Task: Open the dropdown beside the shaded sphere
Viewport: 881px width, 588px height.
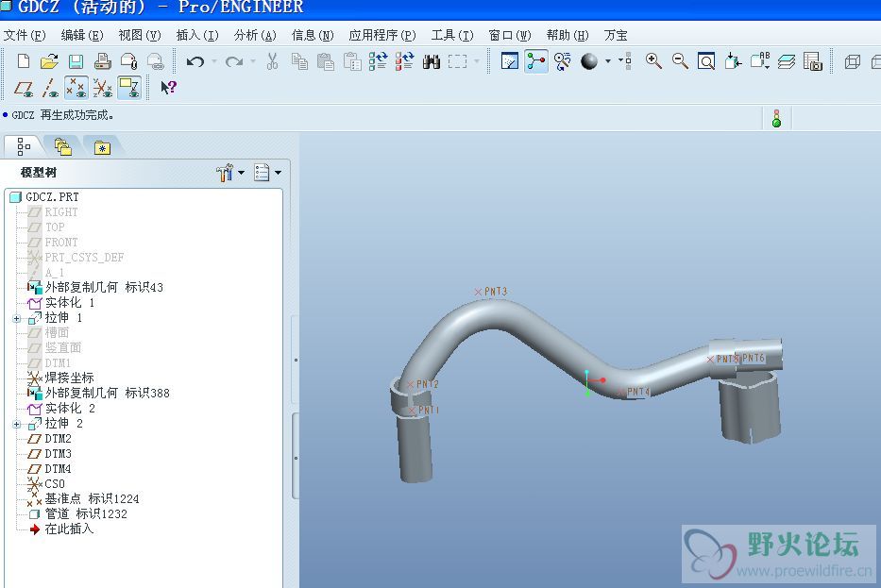Action: (x=608, y=61)
